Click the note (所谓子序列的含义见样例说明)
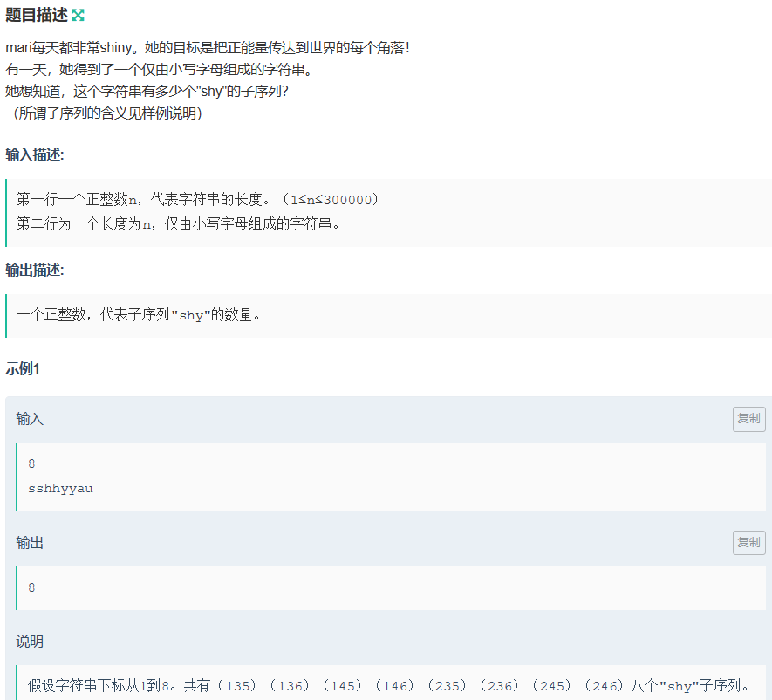772x700 pixels. (x=106, y=113)
